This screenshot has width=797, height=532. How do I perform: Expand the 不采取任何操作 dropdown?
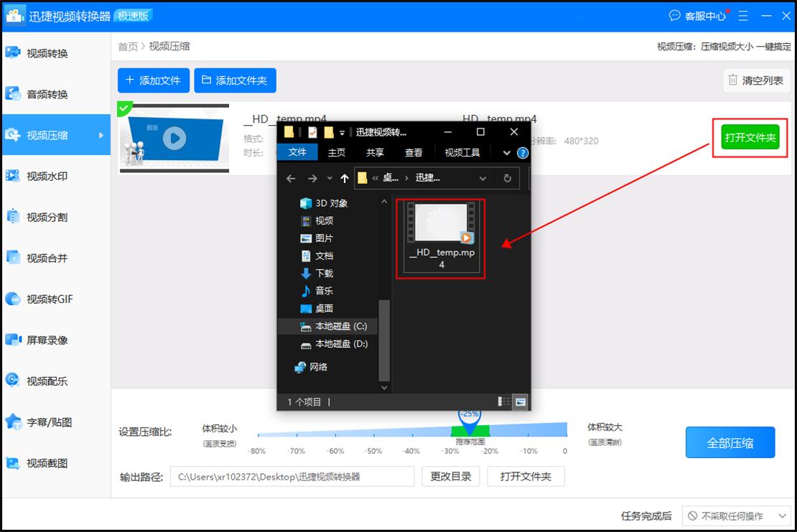pyautogui.click(x=734, y=515)
